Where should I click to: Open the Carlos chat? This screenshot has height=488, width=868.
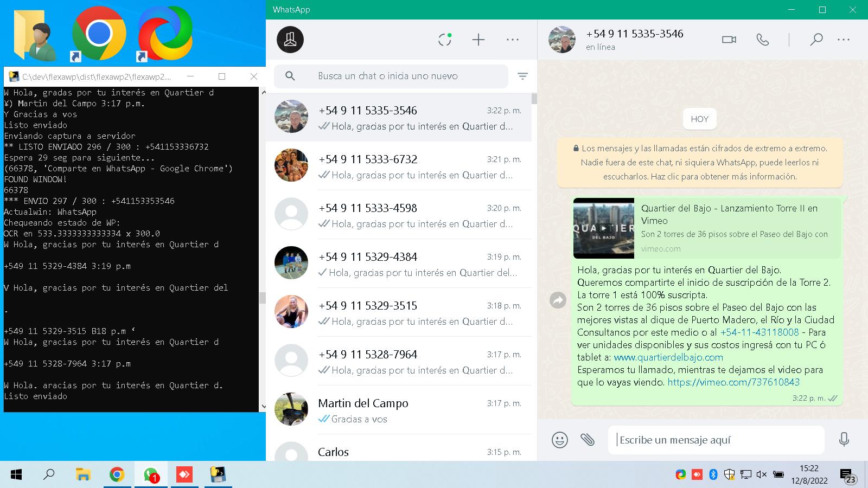click(x=399, y=449)
